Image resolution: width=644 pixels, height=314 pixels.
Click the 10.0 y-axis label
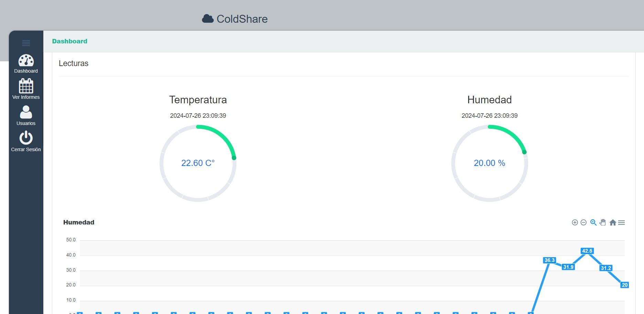[x=71, y=300]
